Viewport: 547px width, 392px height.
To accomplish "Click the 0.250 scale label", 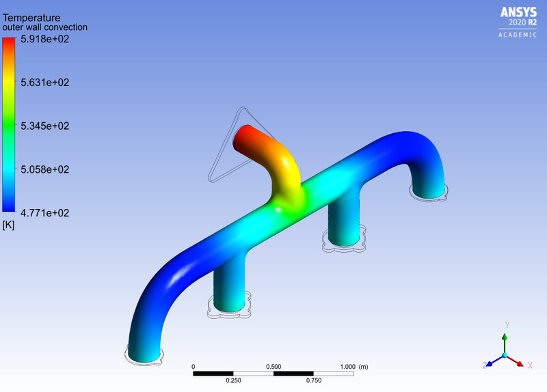I will [233, 380].
